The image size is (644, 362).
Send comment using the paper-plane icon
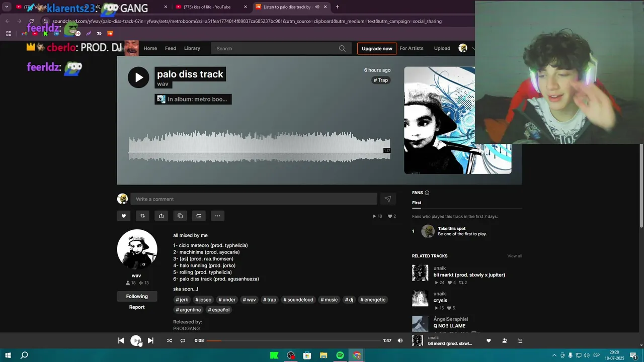pos(387,199)
